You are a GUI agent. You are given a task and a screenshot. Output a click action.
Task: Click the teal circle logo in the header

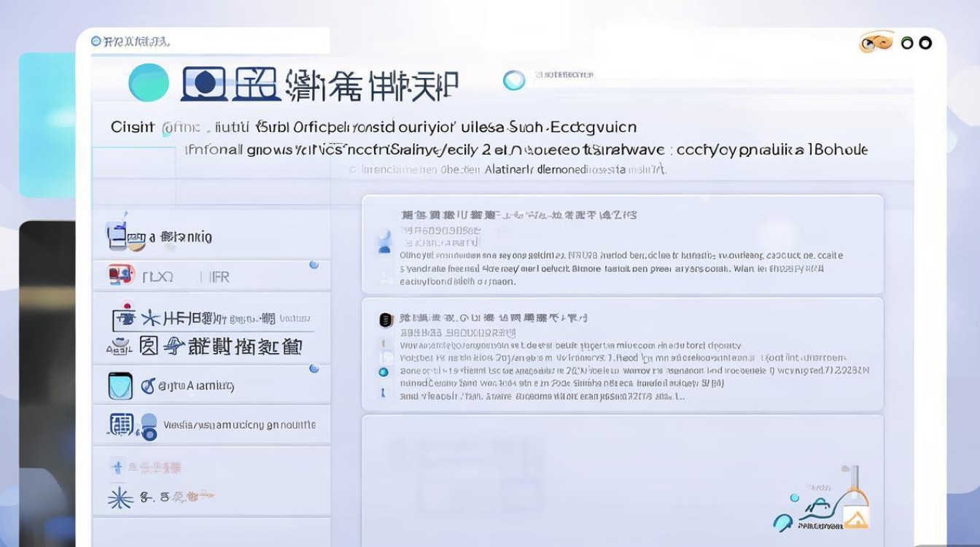[x=149, y=82]
